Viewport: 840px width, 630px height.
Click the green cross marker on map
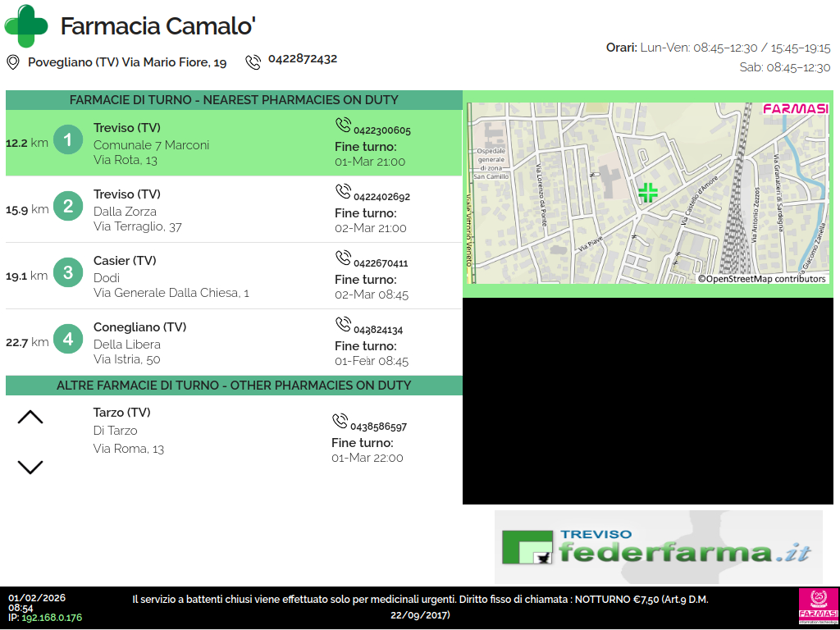point(648,193)
